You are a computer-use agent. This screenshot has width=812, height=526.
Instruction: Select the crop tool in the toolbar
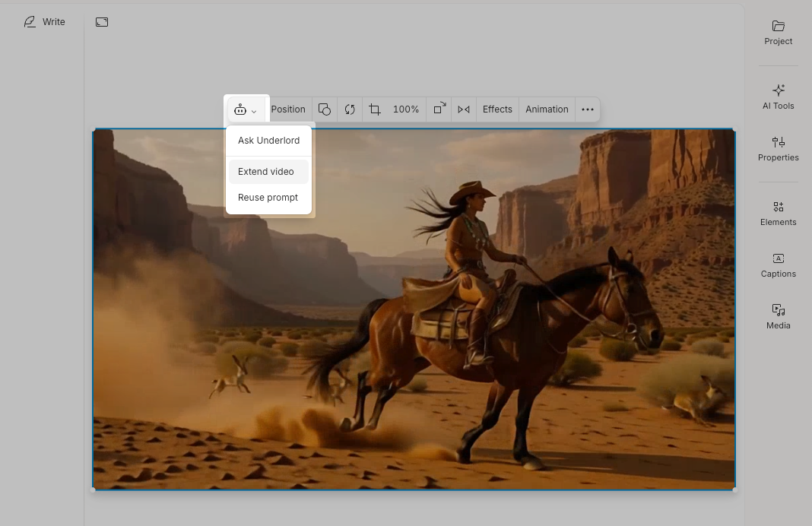(374, 109)
